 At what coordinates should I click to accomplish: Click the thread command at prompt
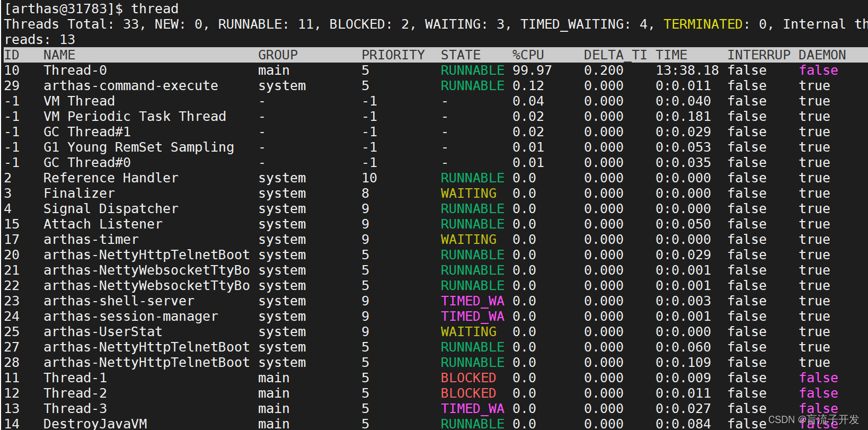(x=155, y=9)
